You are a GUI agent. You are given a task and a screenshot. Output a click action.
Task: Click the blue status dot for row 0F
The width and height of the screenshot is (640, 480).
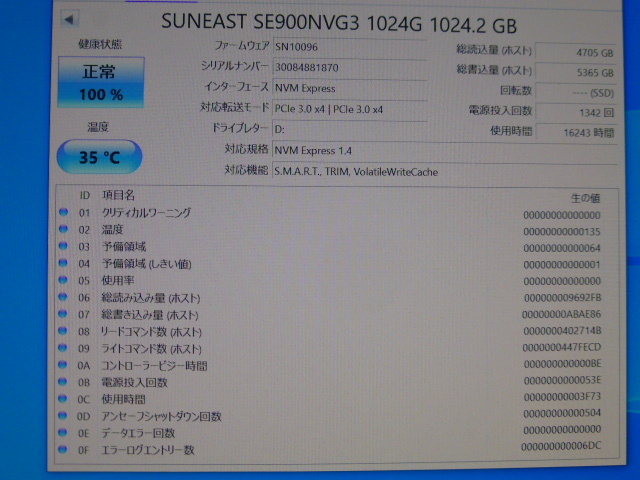(x=62, y=449)
